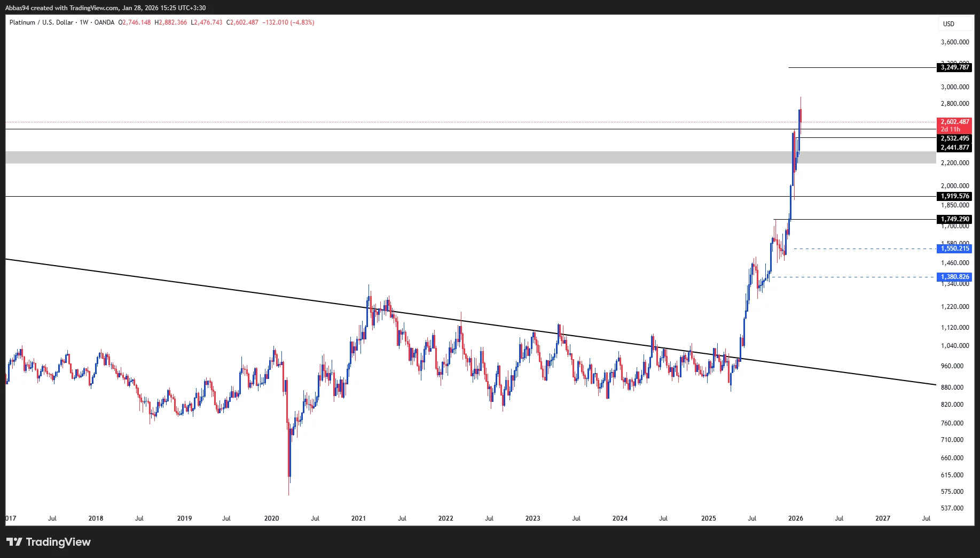The height and width of the screenshot is (558, 980).
Task: Select the 2,441.877 price level label
Action: click(x=954, y=148)
